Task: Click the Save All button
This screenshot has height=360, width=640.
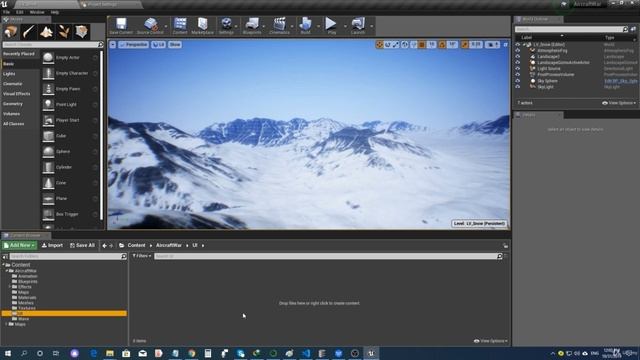Action: click(82, 245)
